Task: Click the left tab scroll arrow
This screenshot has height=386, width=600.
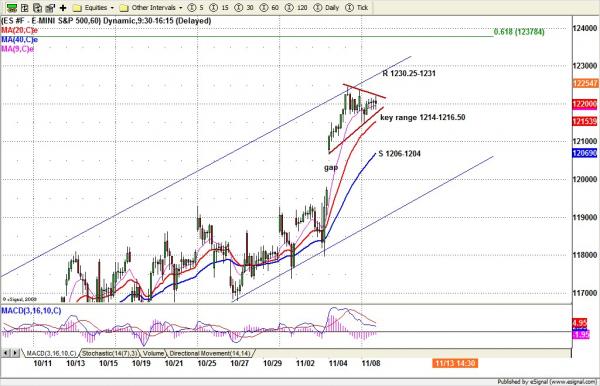Action: [6, 353]
